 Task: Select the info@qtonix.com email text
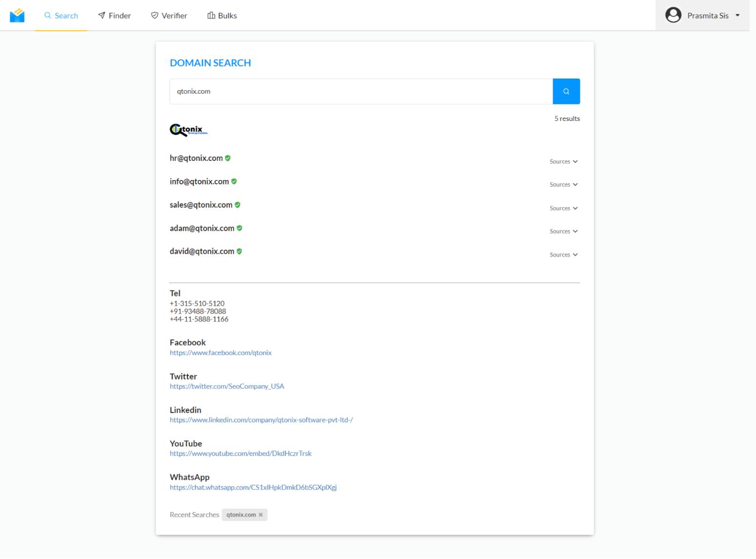pos(199,181)
